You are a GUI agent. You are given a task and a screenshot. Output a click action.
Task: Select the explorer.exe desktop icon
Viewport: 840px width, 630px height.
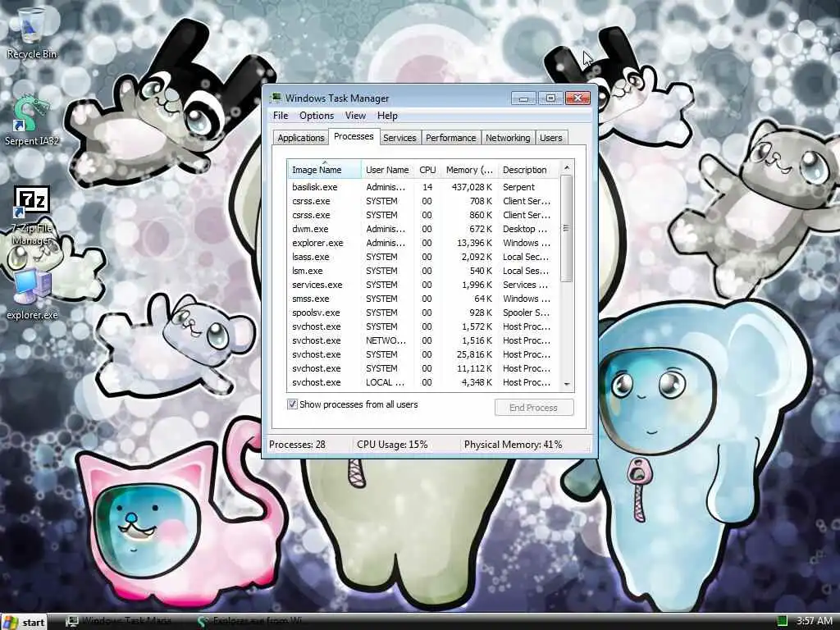pos(32,294)
